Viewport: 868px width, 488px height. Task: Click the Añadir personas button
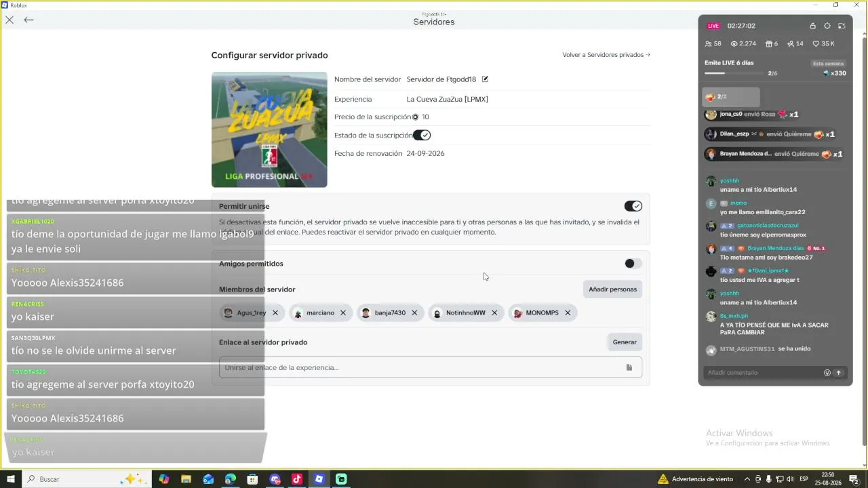click(612, 289)
